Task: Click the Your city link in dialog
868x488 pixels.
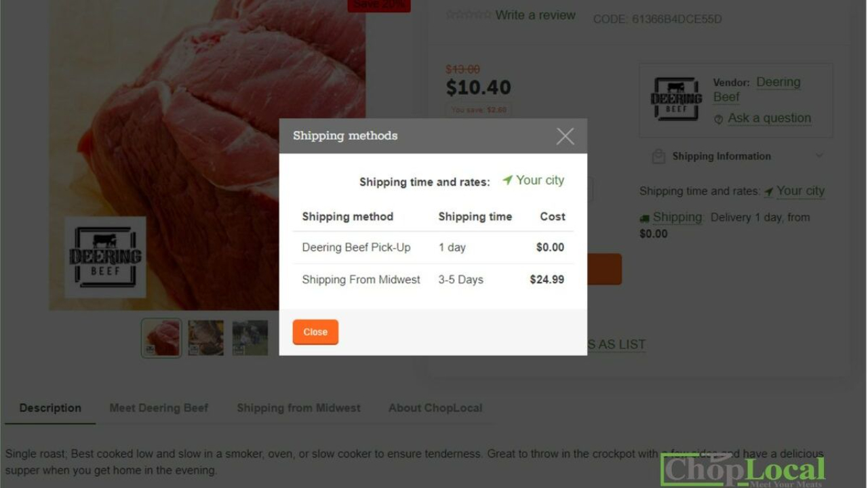Action: point(540,180)
